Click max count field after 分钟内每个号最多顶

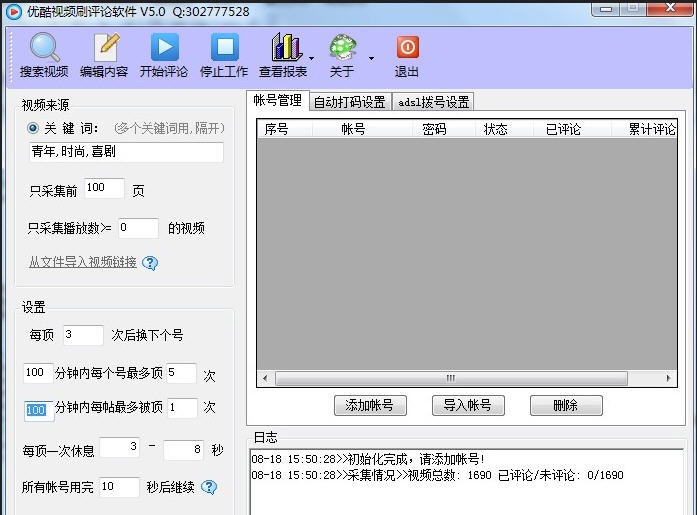[x=181, y=373]
